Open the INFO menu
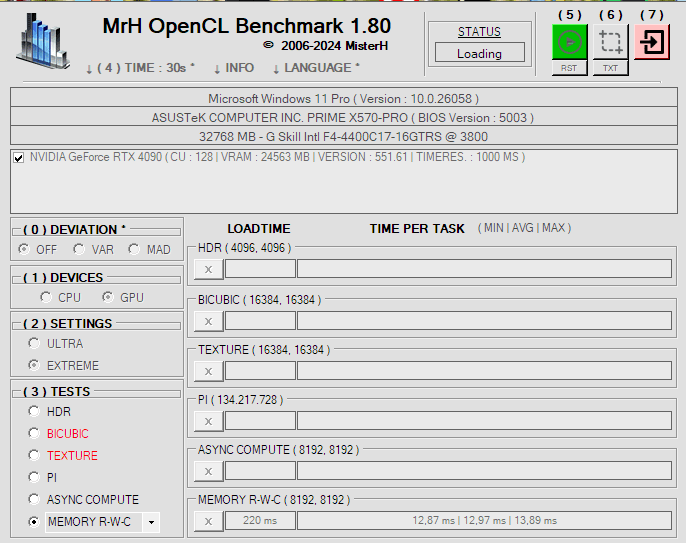 234,68
